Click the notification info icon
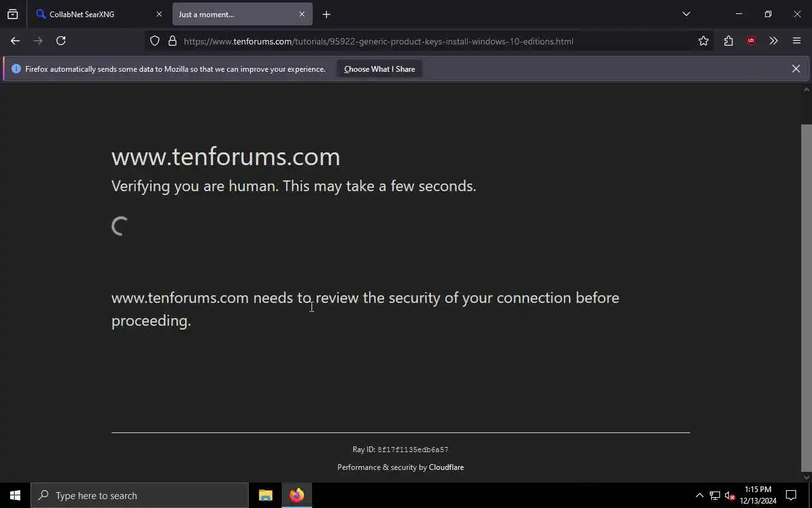 16,69
